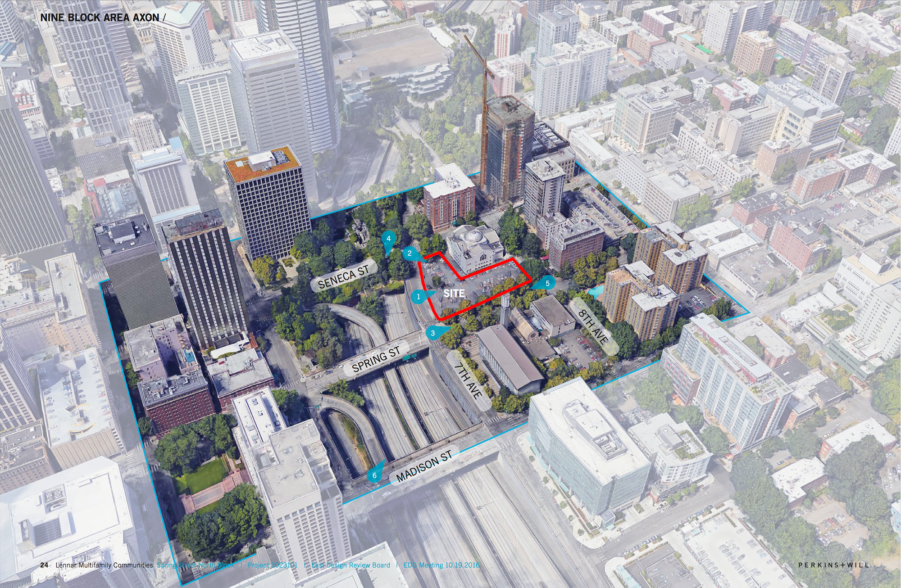The width and height of the screenshot is (901, 588).
Task: Click marker 6 beside Madison St
Action: (x=374, y=474)
